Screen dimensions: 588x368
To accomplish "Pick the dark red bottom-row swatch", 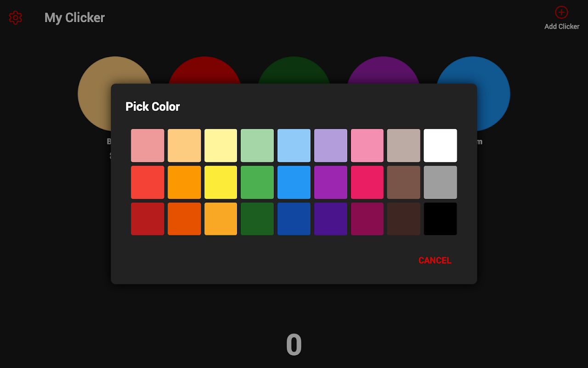I will coord(147,219).
